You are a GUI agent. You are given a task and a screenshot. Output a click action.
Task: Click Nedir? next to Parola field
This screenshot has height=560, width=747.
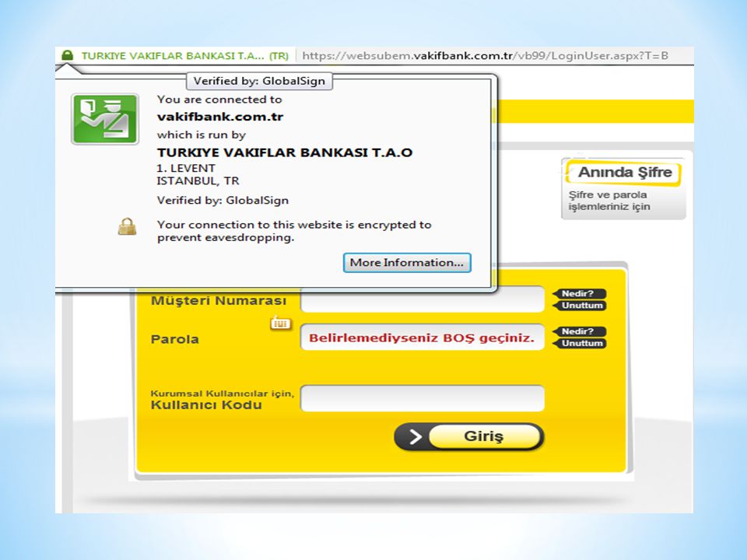[579, 331]
